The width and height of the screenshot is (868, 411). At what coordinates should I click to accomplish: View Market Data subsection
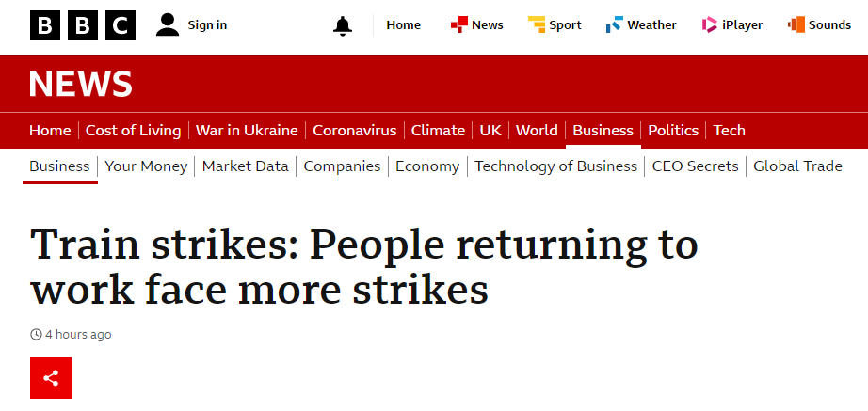click(x=245, y=166)
